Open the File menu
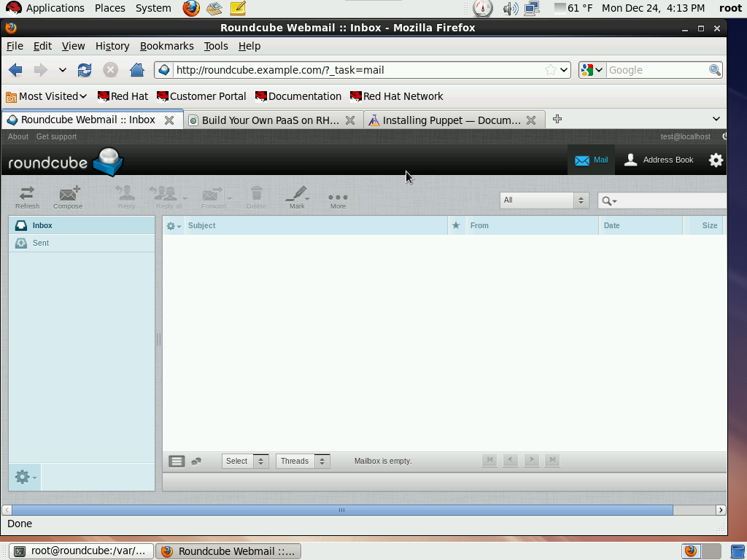The width and height of the screenshot is (747, 560). click(x=15, y=46)
